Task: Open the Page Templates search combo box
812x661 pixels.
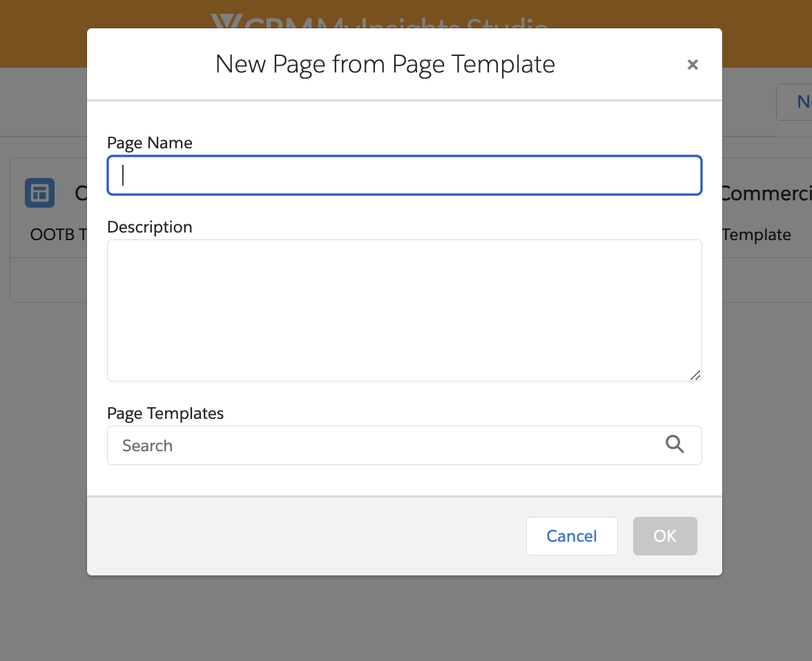Action: (x=387, y=445)
